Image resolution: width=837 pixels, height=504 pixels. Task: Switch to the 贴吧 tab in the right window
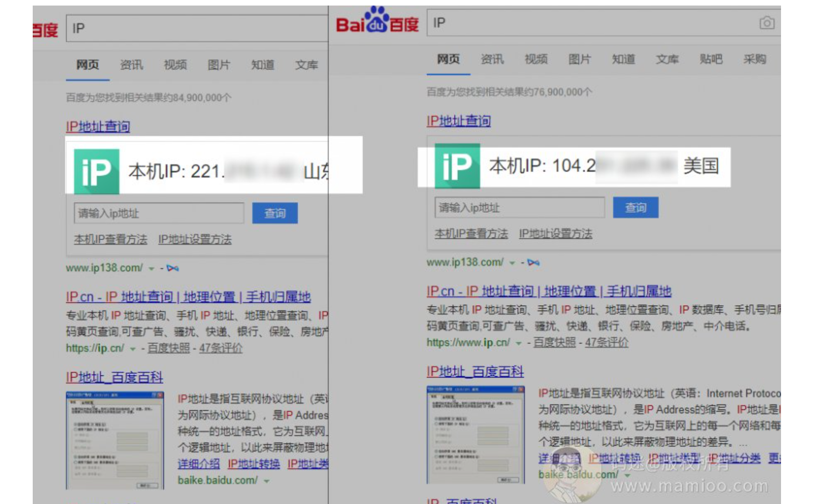click(x=711, y=59)
